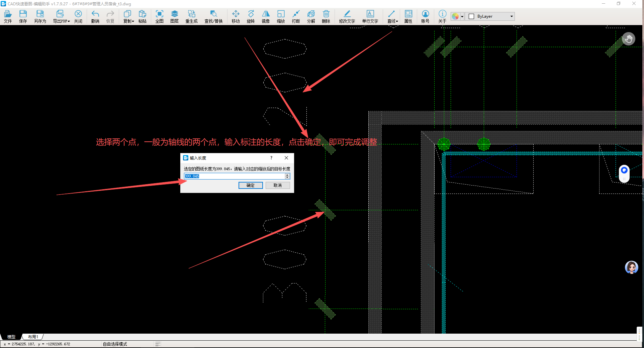Click the 重生成 (Regenerate) icon
Screen dimensions: 644x348
pyautogui.click(x=191, y=16)
